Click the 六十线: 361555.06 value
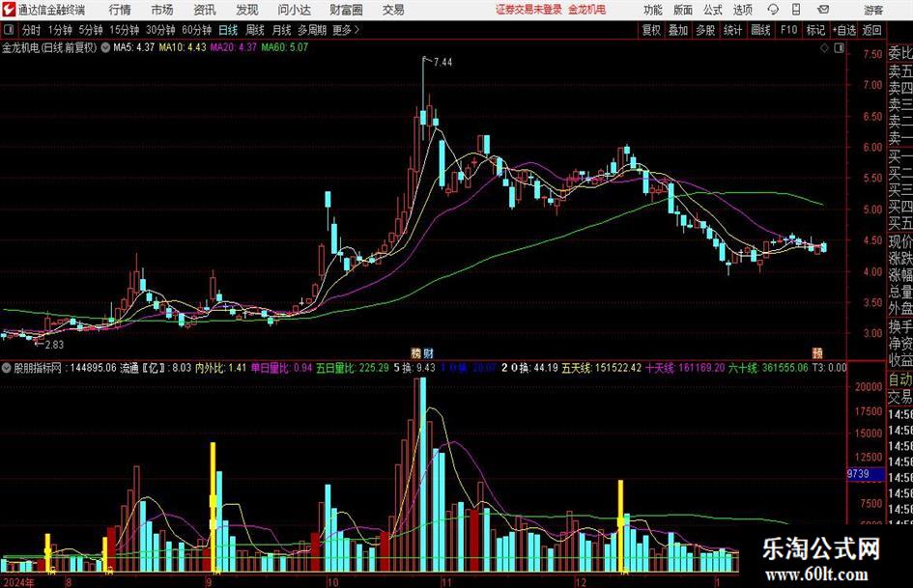This screenshot has width=913, height=588. pos(767,368)
